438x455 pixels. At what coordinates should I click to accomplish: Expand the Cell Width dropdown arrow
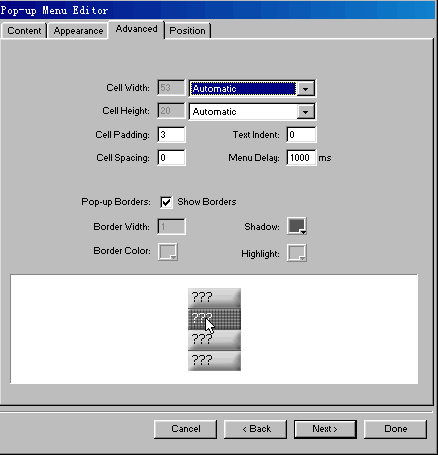pos(305,89)
